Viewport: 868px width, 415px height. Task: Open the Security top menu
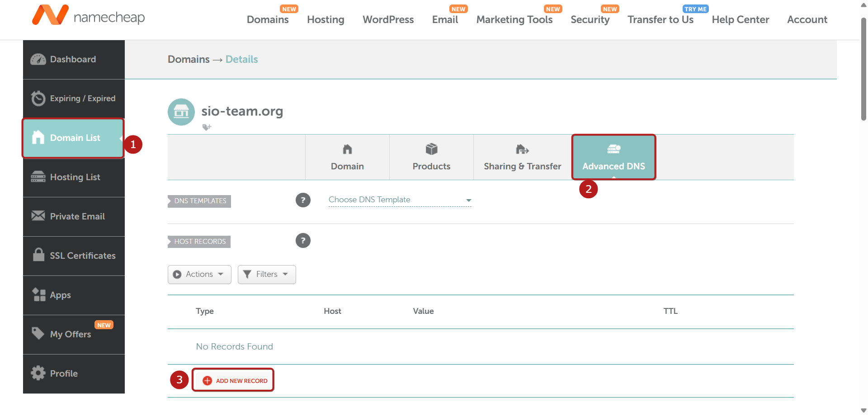pos(590,19)
